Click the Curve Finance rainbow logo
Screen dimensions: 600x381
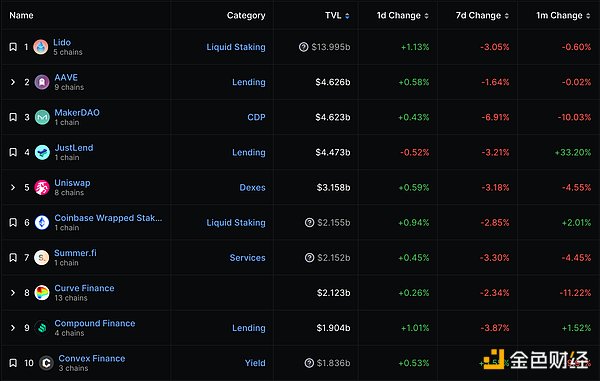pyautogui.click(x=42, y=293)
